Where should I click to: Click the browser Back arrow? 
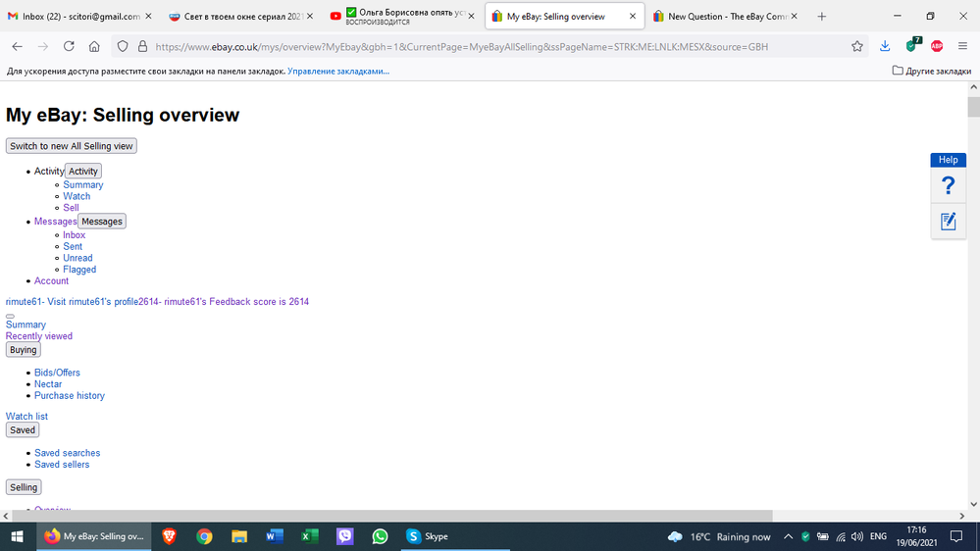pos(17,46)
